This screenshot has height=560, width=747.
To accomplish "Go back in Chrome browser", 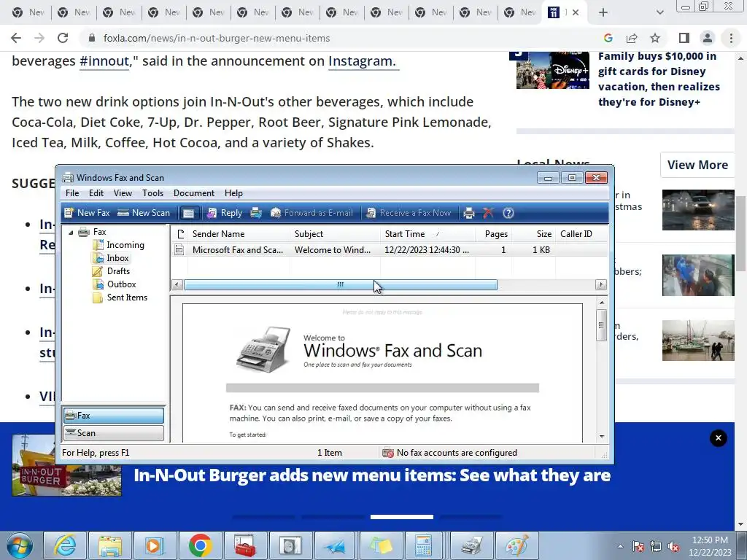I will (16, 38).
